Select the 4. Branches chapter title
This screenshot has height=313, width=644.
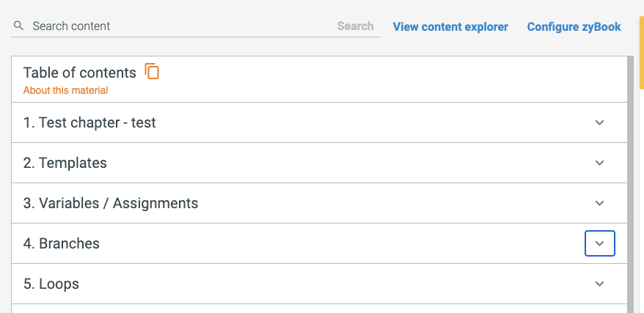61,243
